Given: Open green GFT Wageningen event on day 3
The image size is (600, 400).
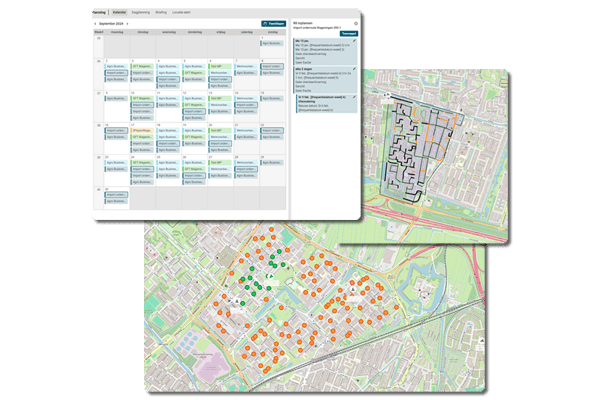Looking at the screenshot, I should click(142, 67).
